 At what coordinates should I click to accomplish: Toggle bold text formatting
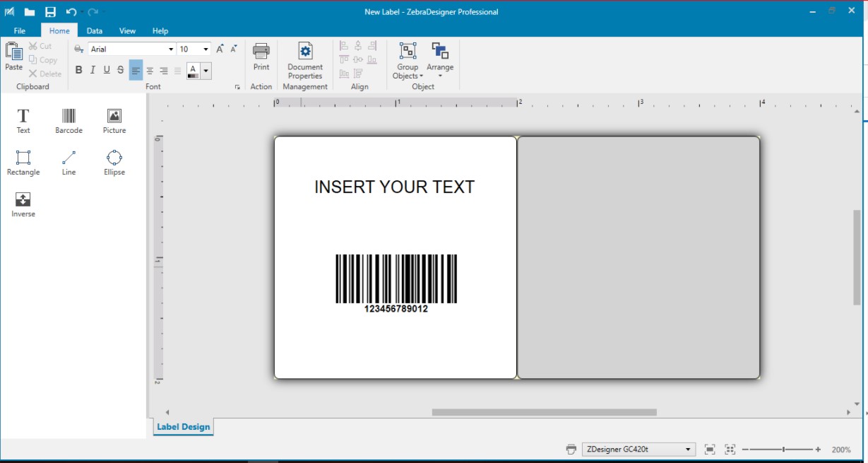(78, 70)
